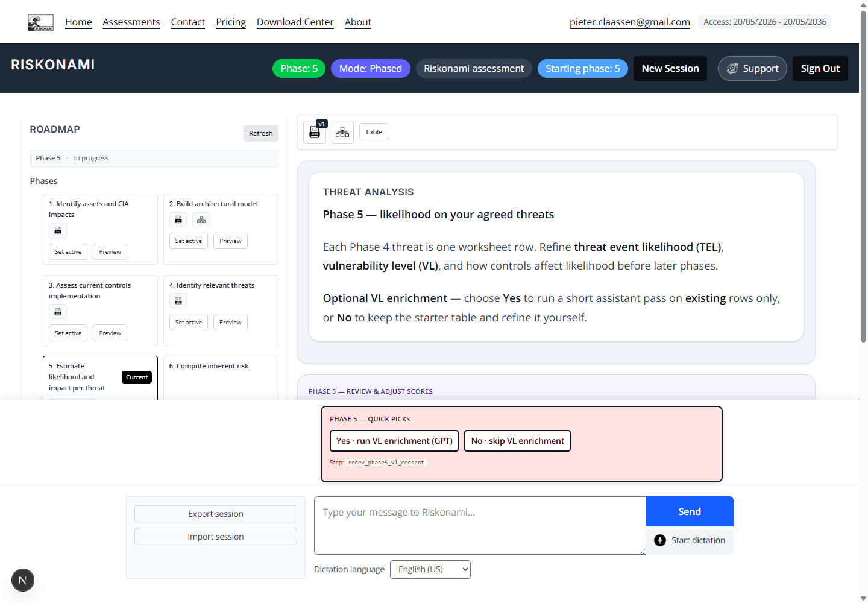Click the Riskonami logo in the header
Screen dimensions: 868x603
pos(40,23)
